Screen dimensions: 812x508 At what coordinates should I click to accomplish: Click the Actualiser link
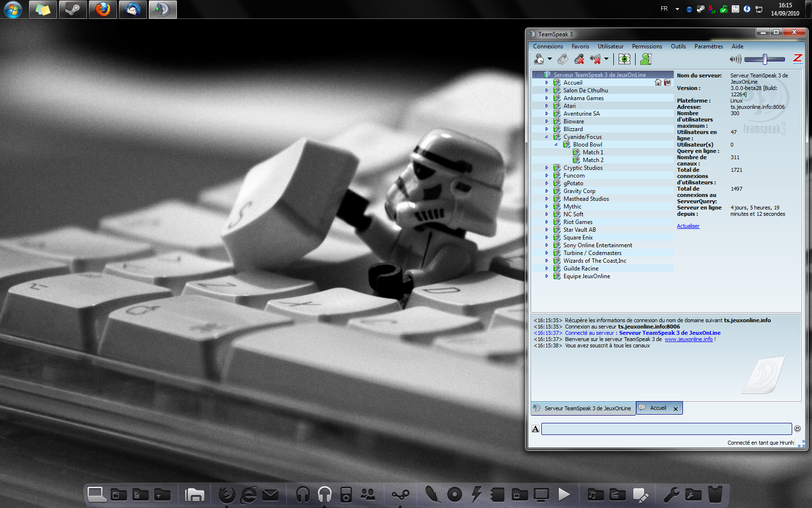pos(688,226)
